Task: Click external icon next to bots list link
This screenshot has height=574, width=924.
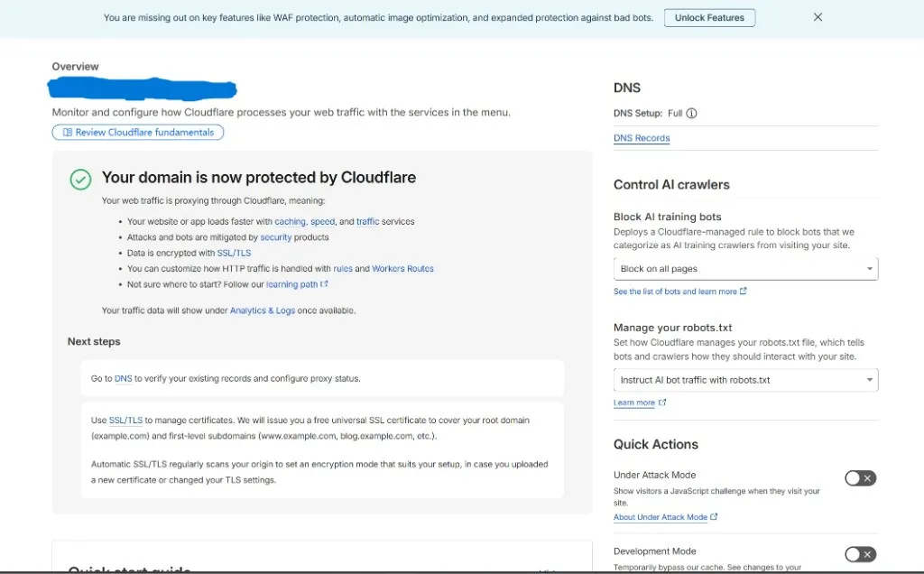Action: click(744, 291)
